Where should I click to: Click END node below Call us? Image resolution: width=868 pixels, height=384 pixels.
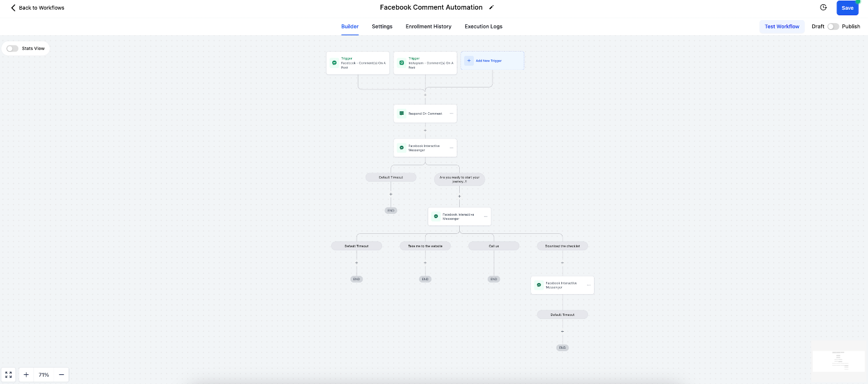click(494, 279)
